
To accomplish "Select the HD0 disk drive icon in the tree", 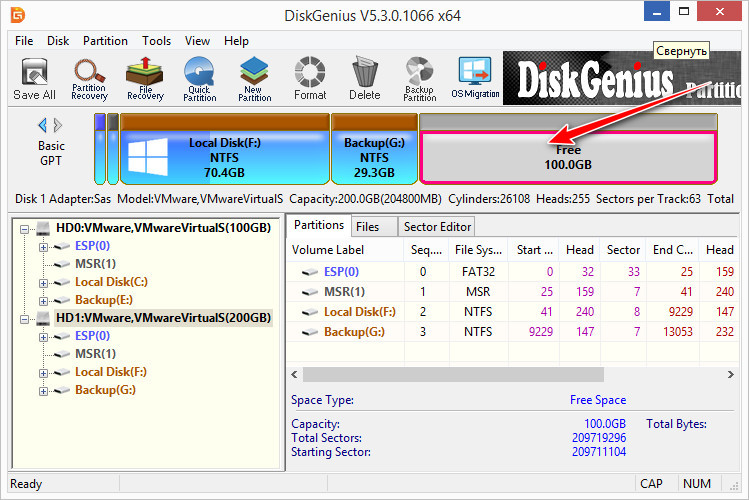I will [x=43, y=228].
